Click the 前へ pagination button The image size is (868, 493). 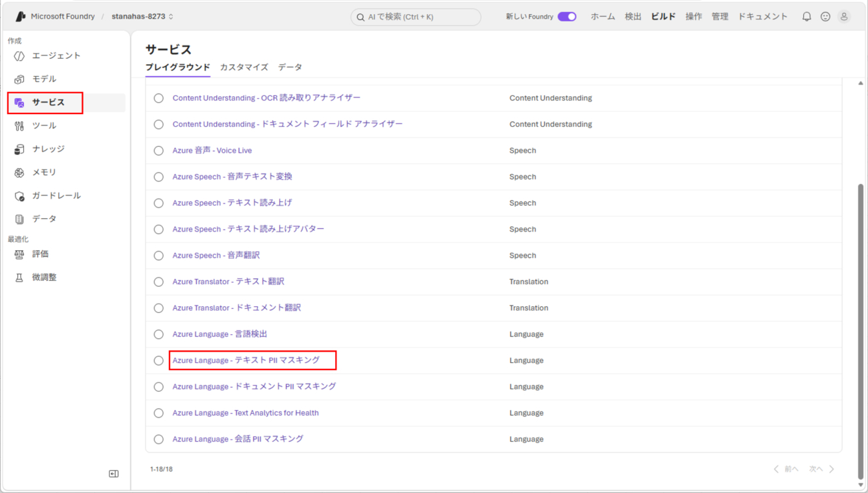(786, 470)
